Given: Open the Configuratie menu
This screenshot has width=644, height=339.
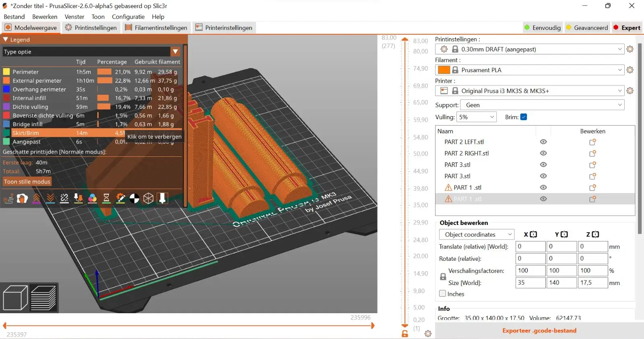Looking at the screenshot, I should pyautogui.click(x=128, y=17).
